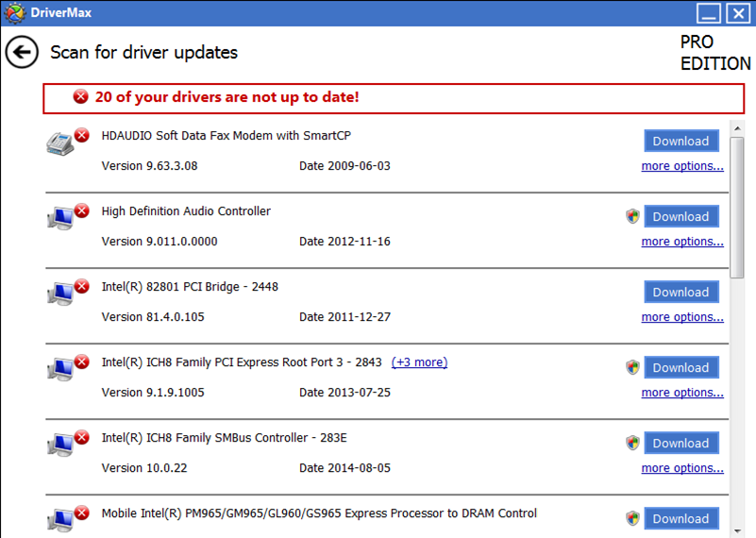Image resolution: width=756 pixels, height=538 pixels.
Task: Click 'Date 2014-08-05' text
Action: click(x=344, y=468)
